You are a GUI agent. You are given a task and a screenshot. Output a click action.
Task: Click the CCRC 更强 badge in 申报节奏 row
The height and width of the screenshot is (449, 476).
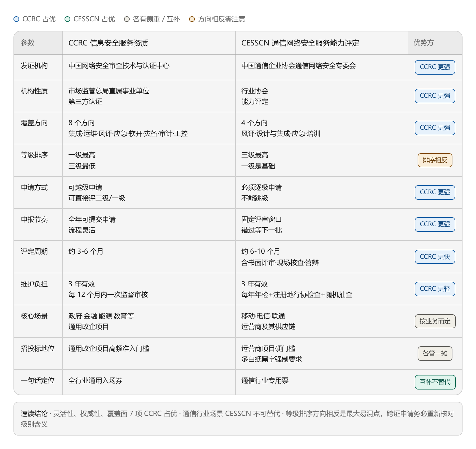(x=435, y=224)
